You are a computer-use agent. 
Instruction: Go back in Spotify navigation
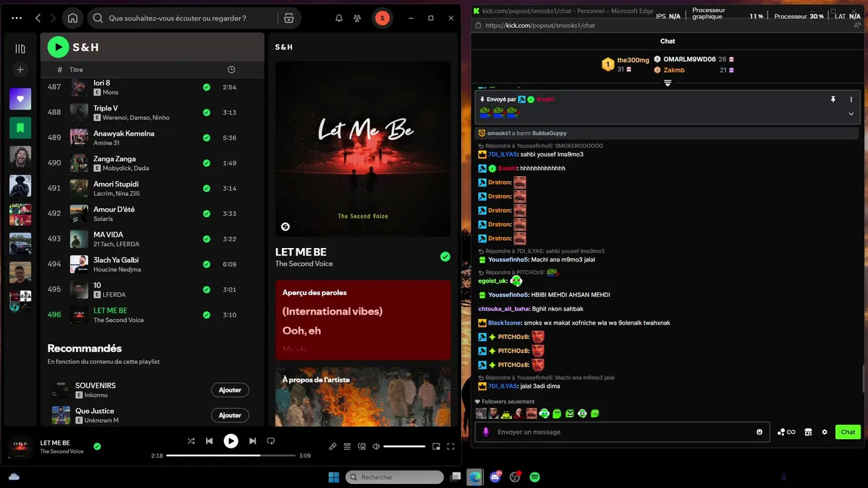[x=38, y=18]
